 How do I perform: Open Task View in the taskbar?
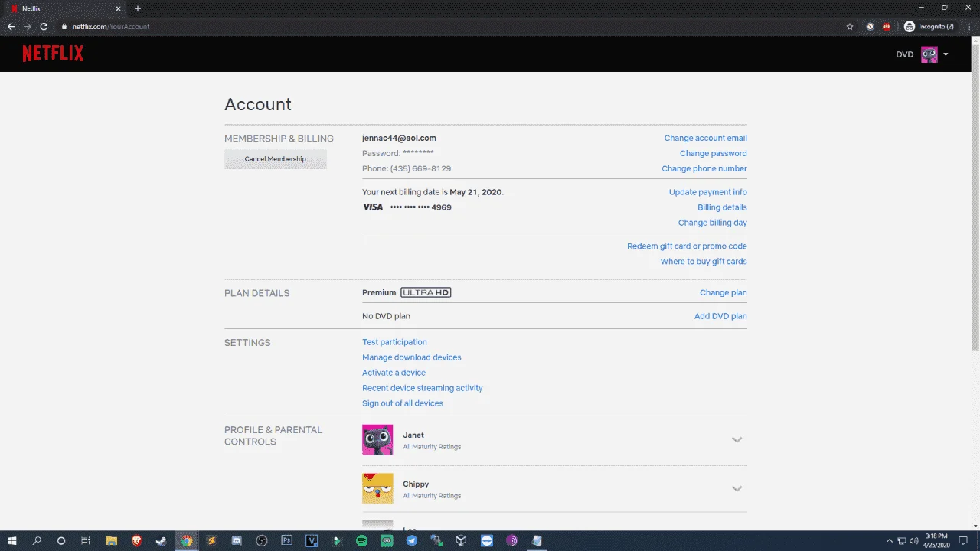[86, 540]
